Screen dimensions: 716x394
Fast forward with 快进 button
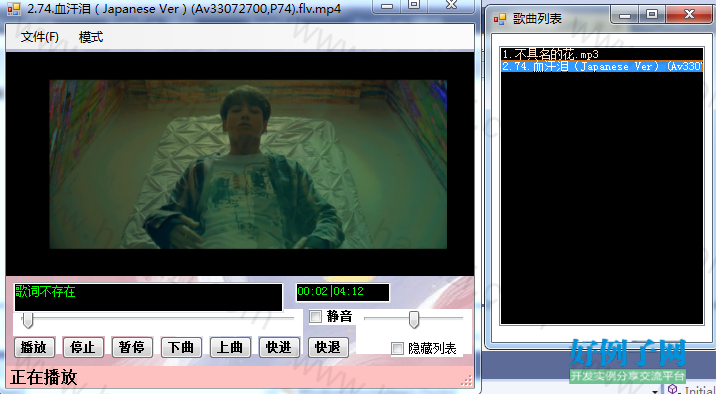click(x=279, y=347)
